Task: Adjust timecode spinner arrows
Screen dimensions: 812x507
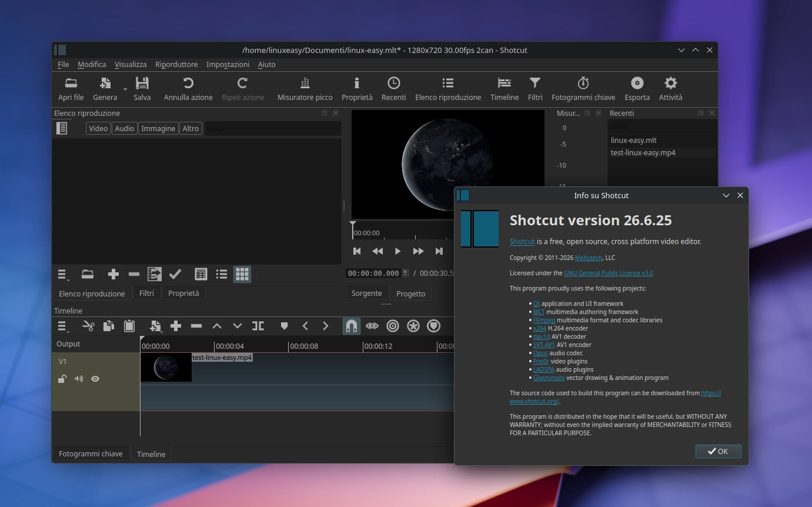Action: click(x=405, y=273)
